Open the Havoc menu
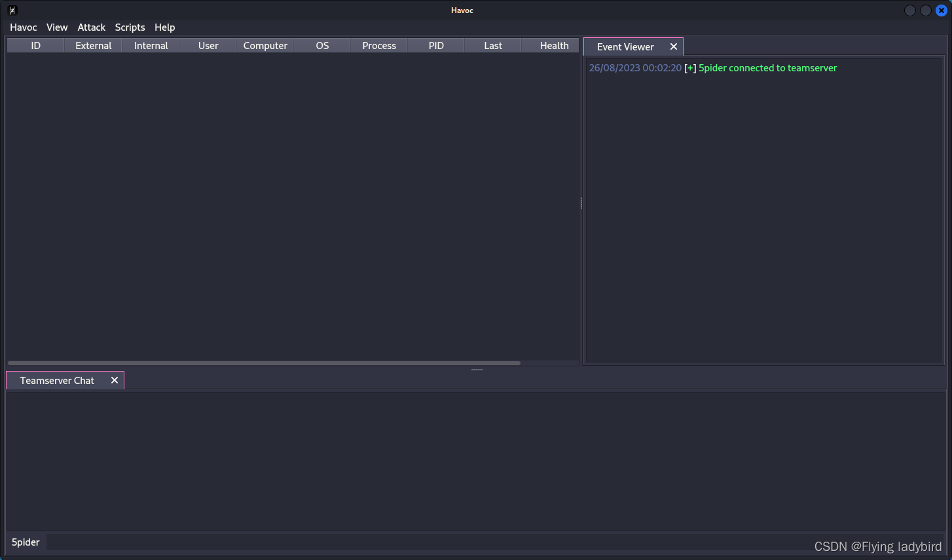 coord(24,27)
